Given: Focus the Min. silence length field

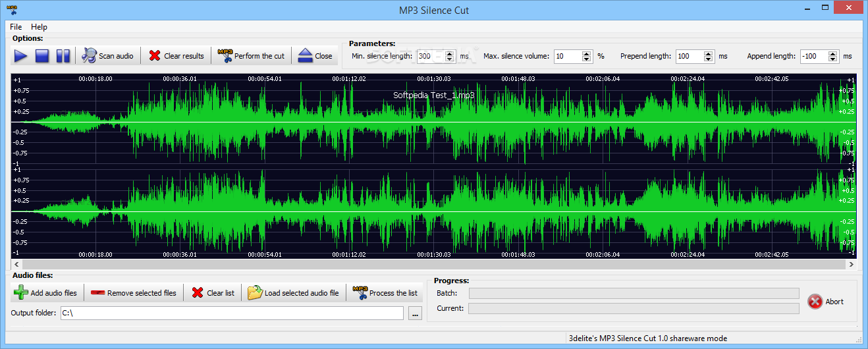Looking at the screenshot, I should point(431,57).
